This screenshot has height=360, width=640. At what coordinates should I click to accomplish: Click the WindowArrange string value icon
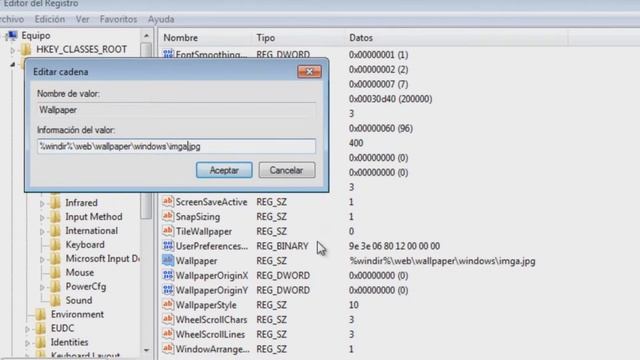168,349
